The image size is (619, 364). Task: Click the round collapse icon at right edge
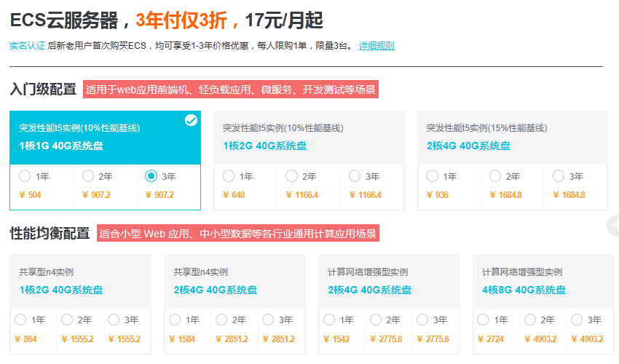pyautogui.click(x=613, y=226)
